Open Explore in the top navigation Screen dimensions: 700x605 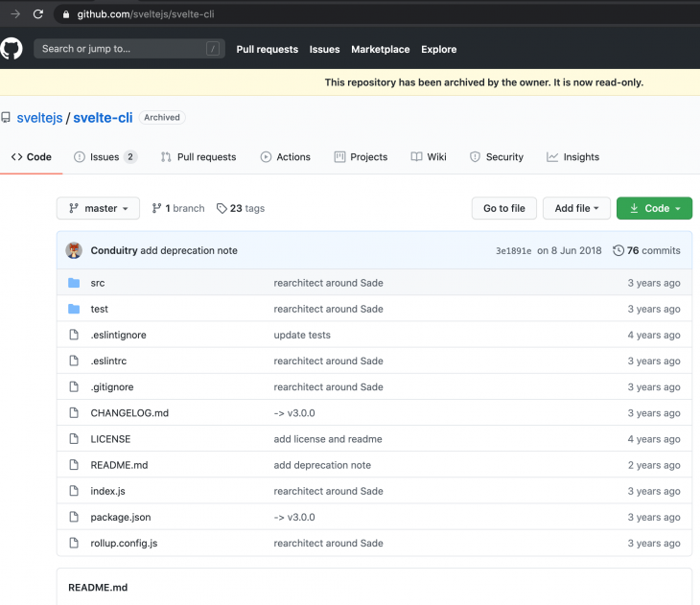coord(439,49)
